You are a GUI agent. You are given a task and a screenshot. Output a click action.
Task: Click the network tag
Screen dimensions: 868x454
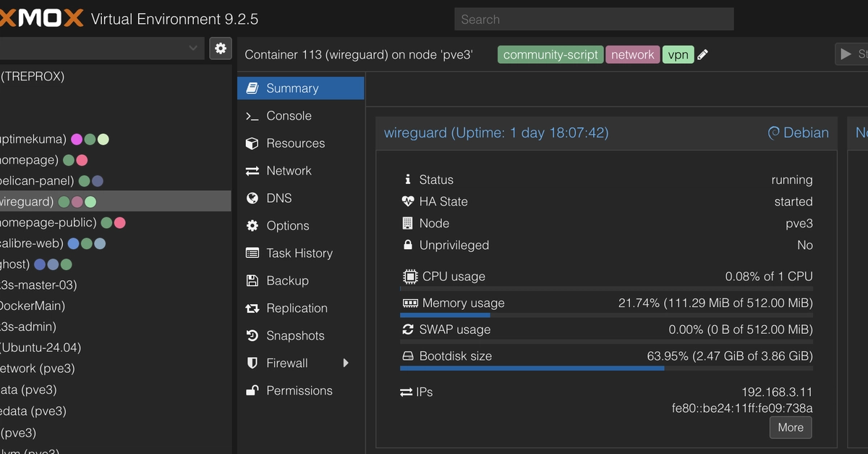tap(632, 55)
